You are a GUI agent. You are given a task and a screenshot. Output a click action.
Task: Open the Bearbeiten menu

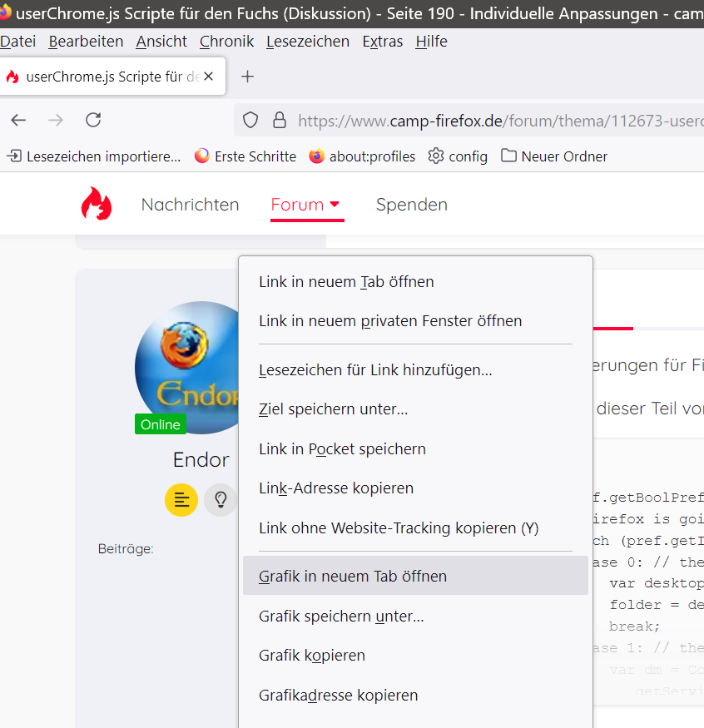point(86,42)
